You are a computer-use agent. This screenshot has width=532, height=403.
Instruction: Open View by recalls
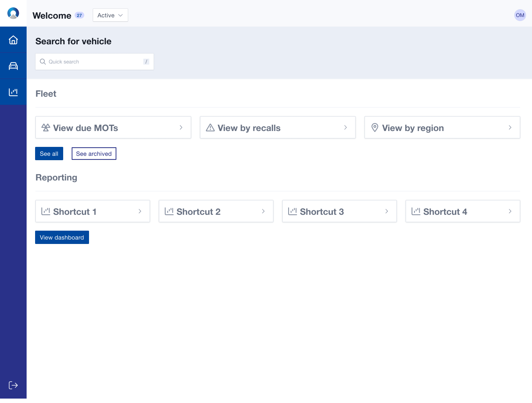(x=277, y=127)
